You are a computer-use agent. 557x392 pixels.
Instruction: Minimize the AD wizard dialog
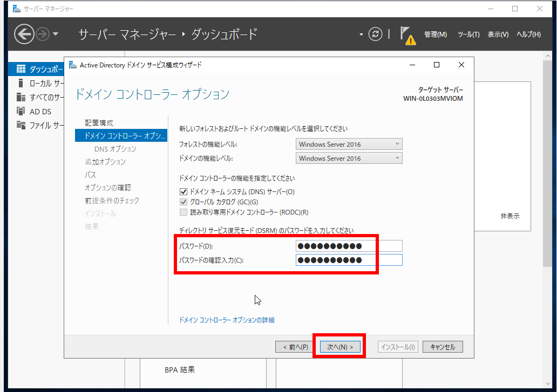point(412,65)
